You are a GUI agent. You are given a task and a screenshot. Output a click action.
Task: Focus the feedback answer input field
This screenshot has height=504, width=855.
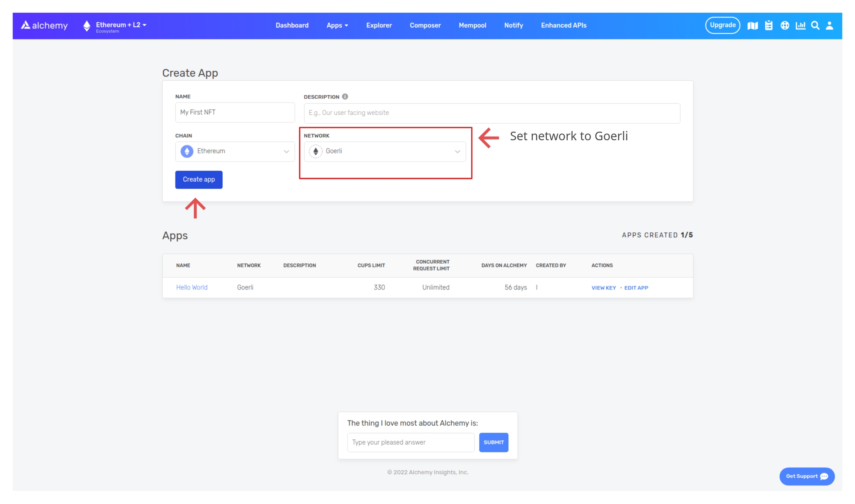tap(411, 442)
